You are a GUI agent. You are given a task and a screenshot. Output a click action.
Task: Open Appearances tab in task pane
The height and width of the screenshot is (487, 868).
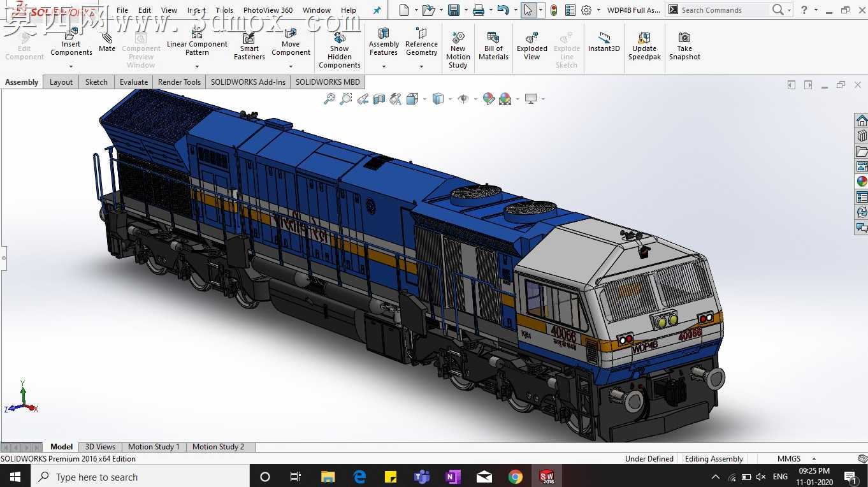pyautogui.click(x=862, y=181)
